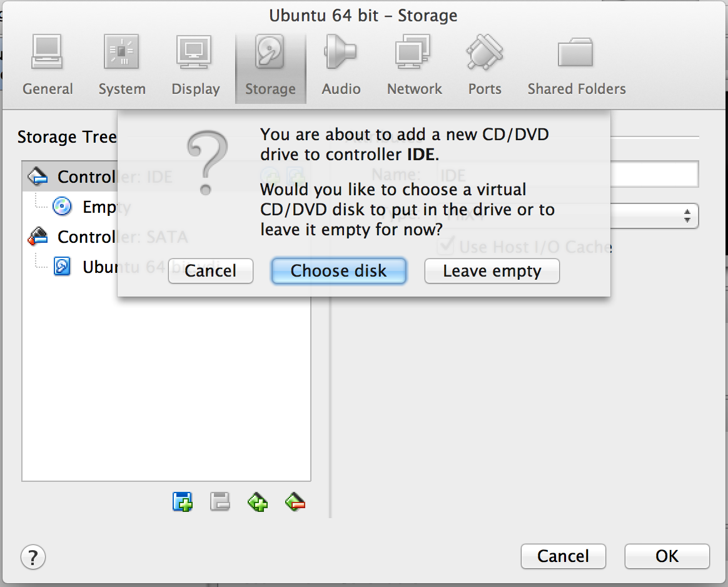Add a new storage controller
Viewport: 728px width, 587px height.
(x=183, y=502)
